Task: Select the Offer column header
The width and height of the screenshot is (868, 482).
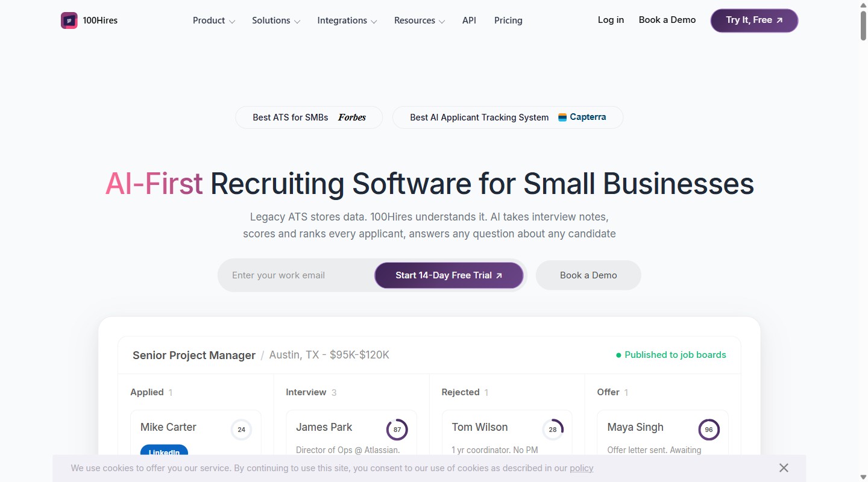Action: 608,392
